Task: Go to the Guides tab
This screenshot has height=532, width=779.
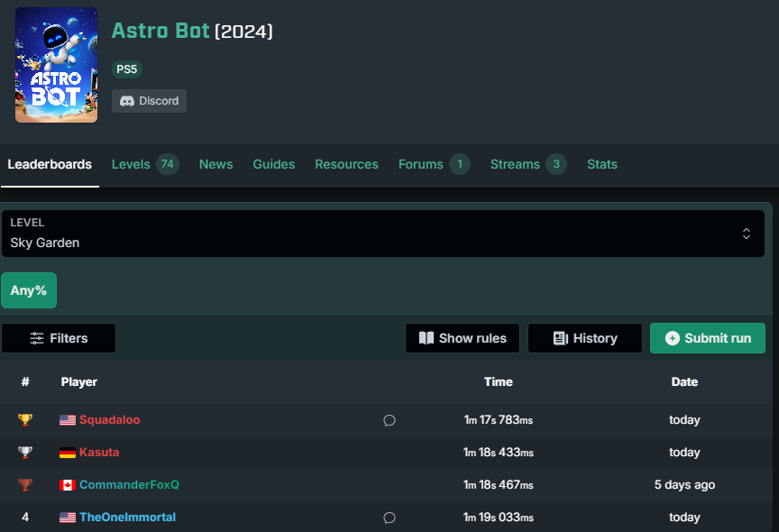Action: pos(274,164)
